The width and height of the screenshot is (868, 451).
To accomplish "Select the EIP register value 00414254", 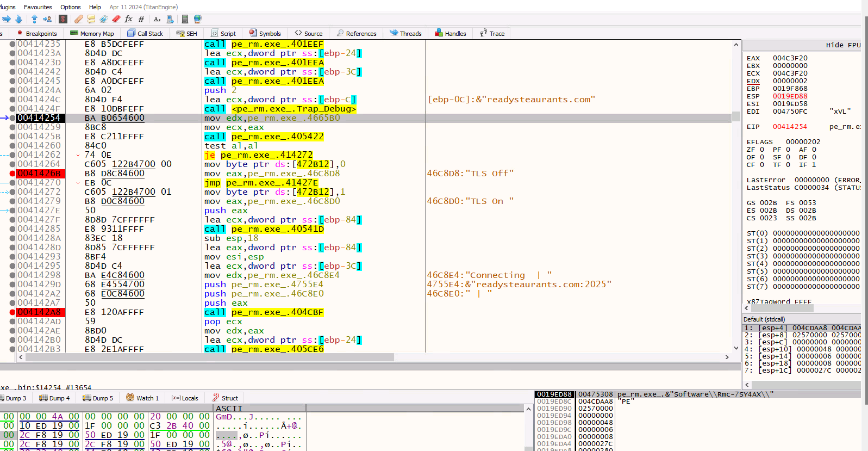I will coord(790,127).
